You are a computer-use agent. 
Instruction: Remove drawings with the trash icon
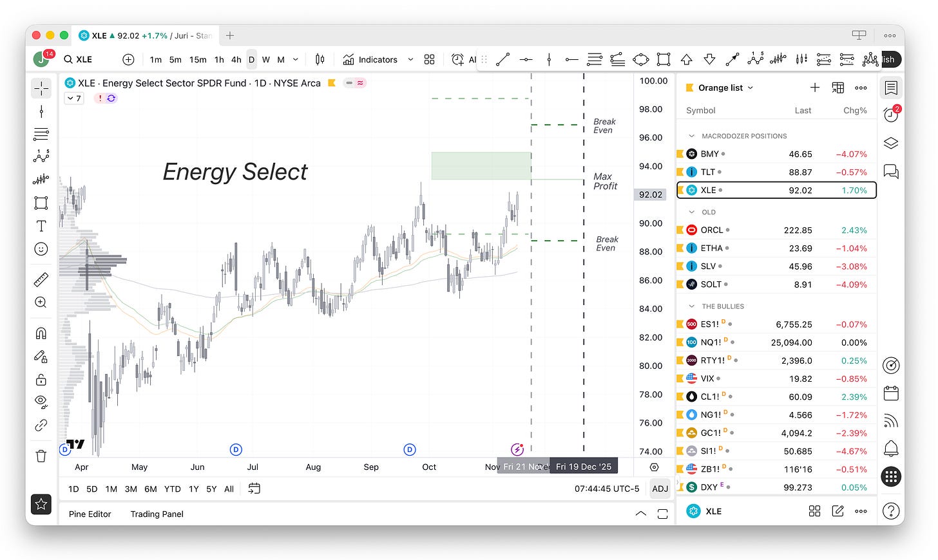(x=41, y=456)
